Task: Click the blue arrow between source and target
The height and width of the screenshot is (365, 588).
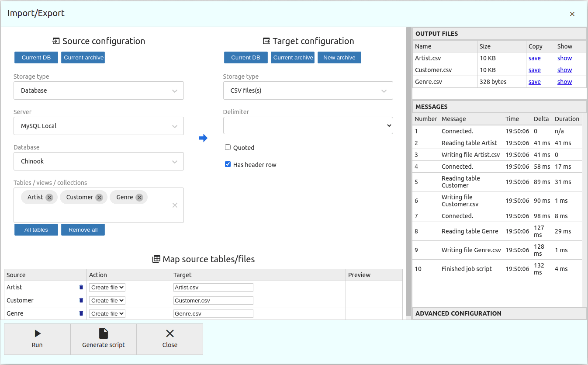Action: (x=203, y=138)
